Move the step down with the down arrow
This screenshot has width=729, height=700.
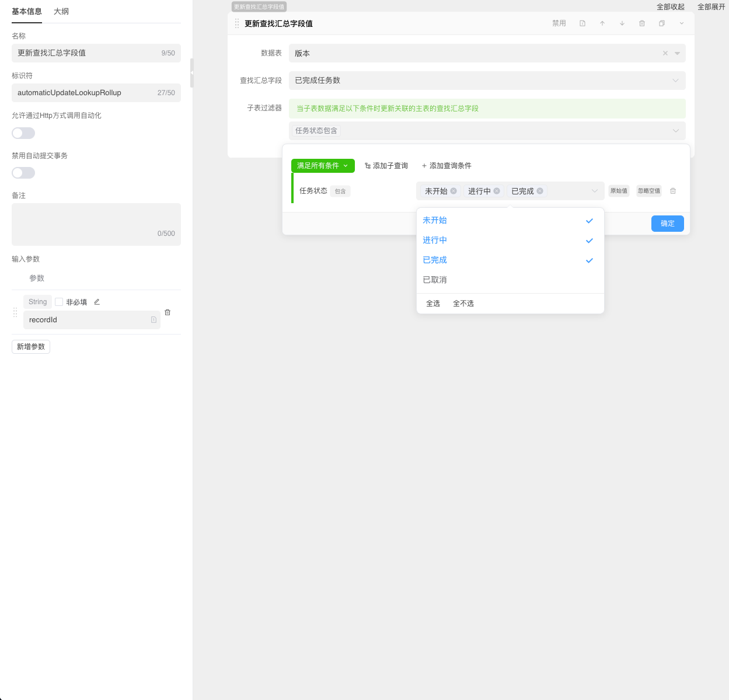click(622, 23)
